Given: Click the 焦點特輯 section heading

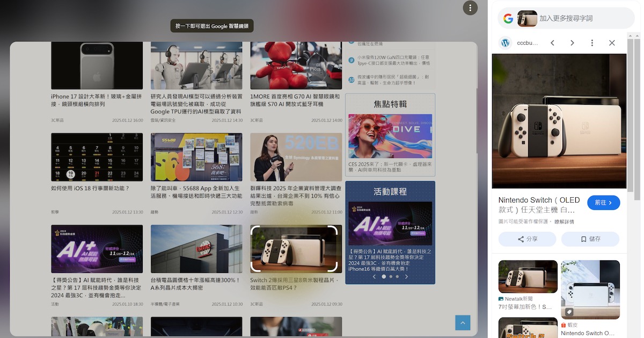Looking at the screenshot, I should [390, 104].
